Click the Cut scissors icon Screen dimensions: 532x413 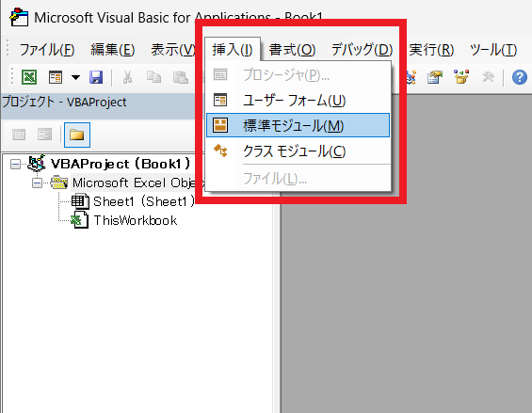[x=127, y=77]
